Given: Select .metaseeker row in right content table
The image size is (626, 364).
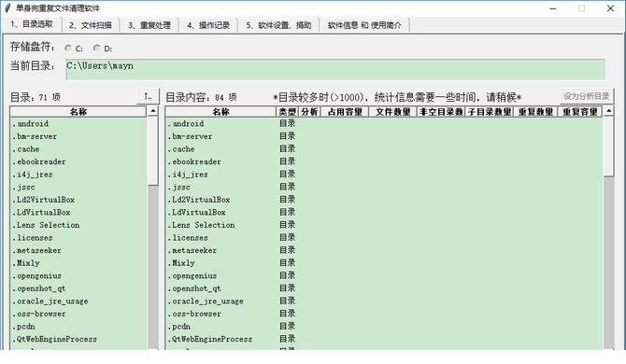Looking at the screenshot, I should pyautogui.click(x=384, y=250).
